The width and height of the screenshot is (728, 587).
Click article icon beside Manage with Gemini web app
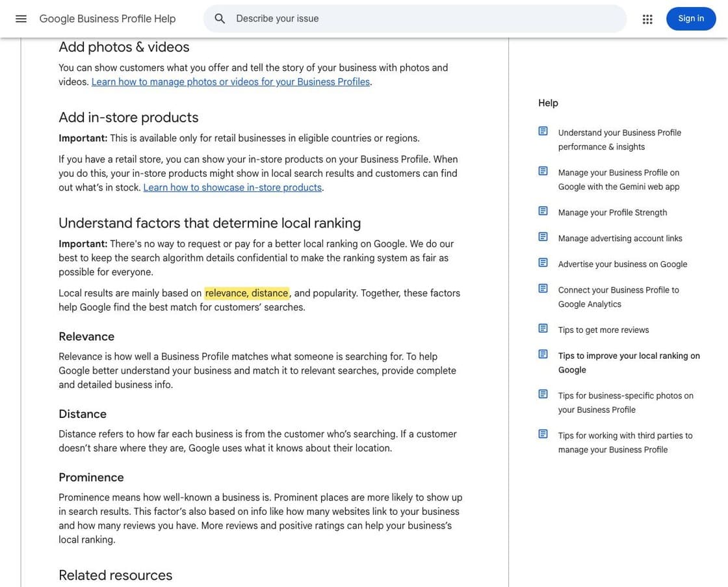pyautogui.click(x=543, y=171)
